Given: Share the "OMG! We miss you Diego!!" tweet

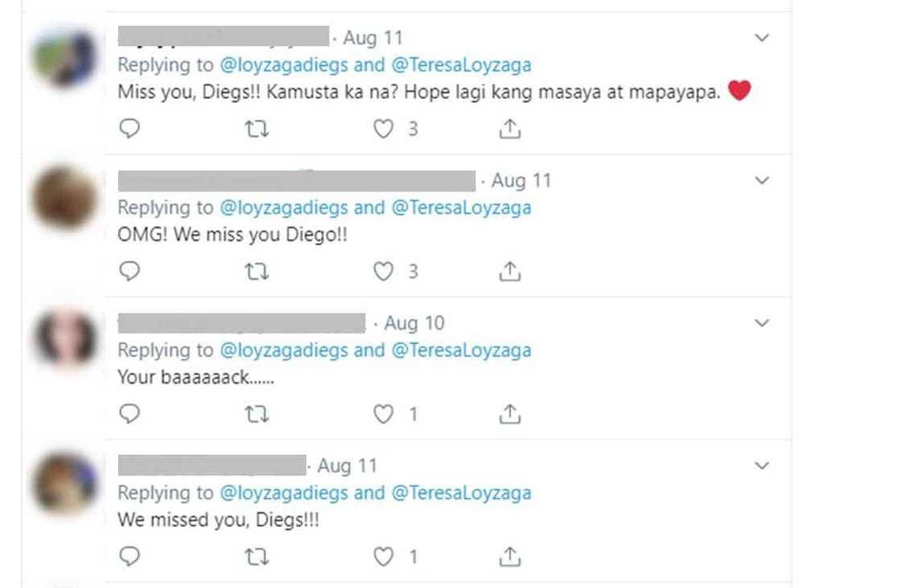Looking at the screenshot, I should pos(508,271).
